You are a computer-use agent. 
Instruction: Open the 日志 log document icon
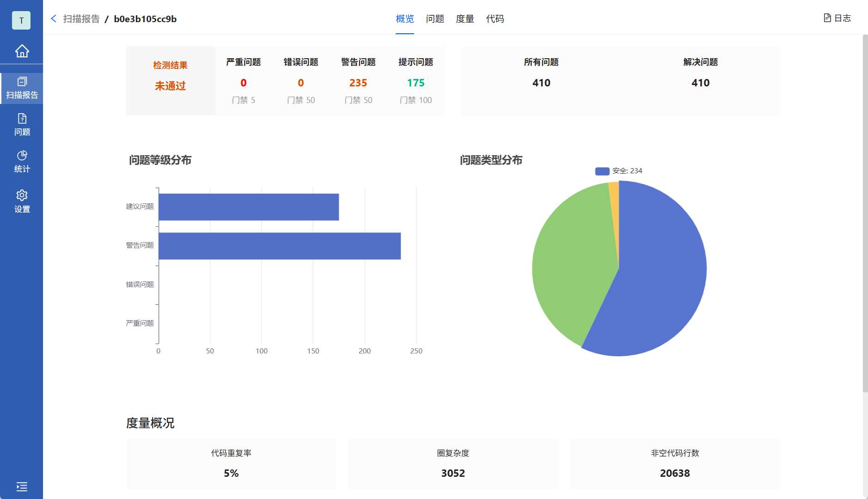[x=827, y=18]
